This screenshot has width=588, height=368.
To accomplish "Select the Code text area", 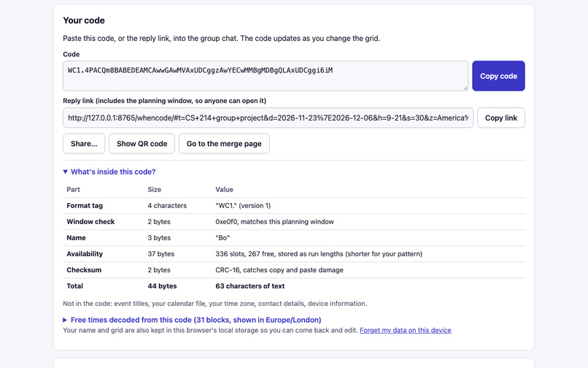I will 266,76.
